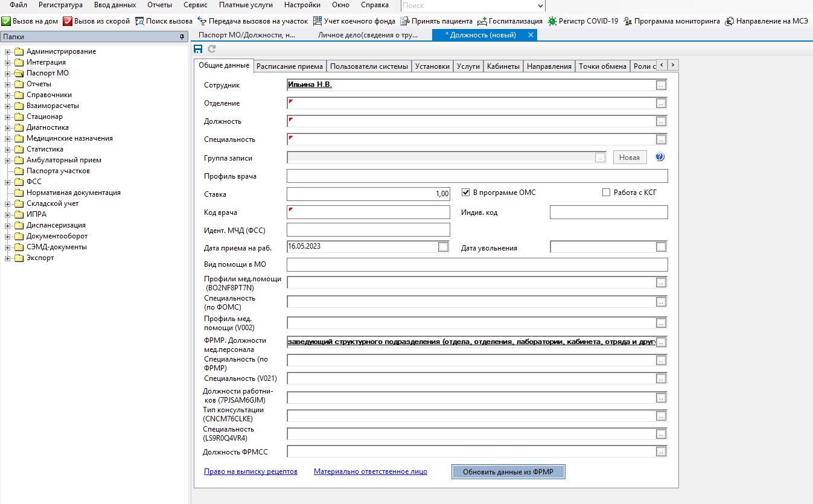The height and width of the screenshot is (504, 813).
Task: Save the record with the floppy disk icon
Action: 198,49
